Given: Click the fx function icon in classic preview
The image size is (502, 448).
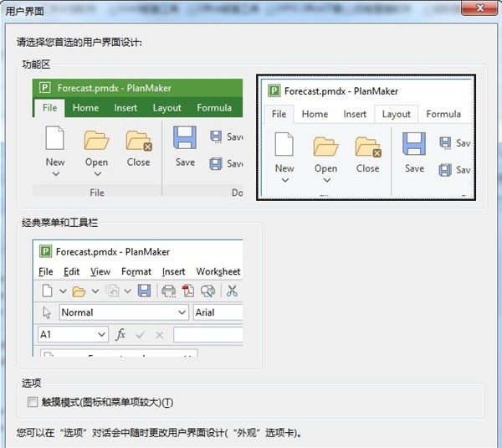Looking at the screenshot, I should coord(120,335).
